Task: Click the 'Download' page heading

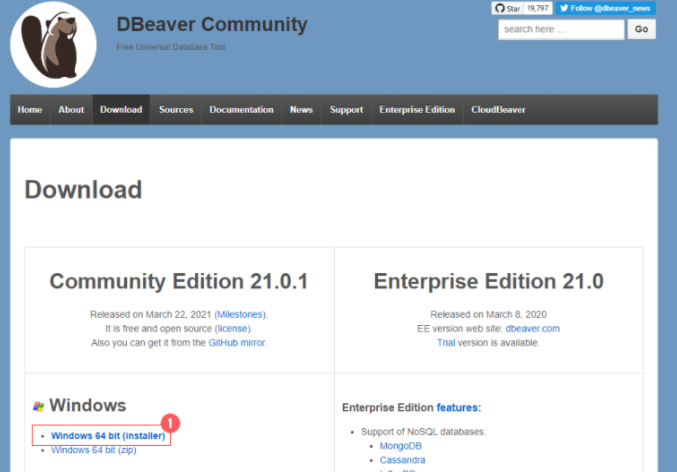Action: coord(83,190)
